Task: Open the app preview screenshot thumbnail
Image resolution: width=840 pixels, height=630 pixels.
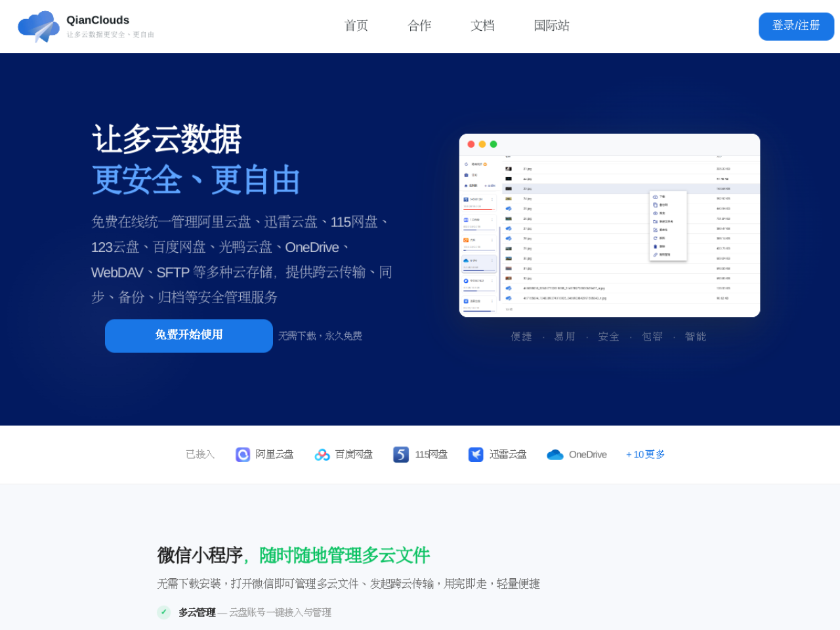Action: coord(610,225)
